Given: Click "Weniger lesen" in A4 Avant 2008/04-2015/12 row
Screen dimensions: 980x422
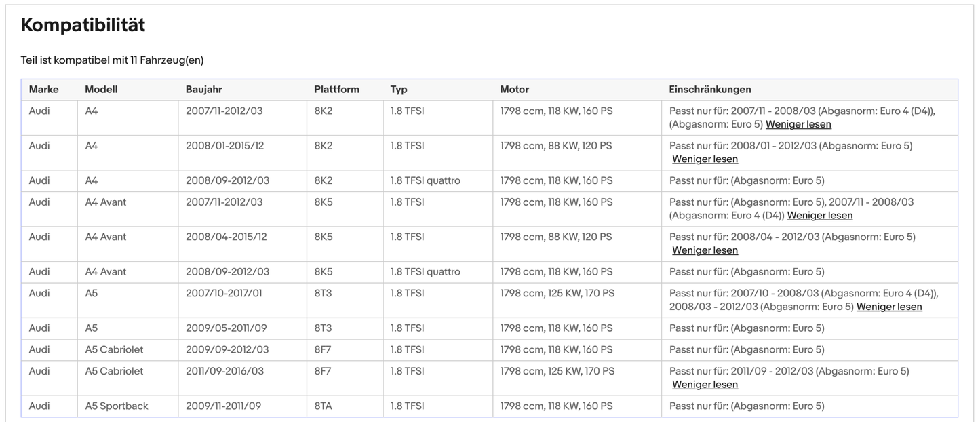Looking at the screenshot, I should [x=705, y=250].
